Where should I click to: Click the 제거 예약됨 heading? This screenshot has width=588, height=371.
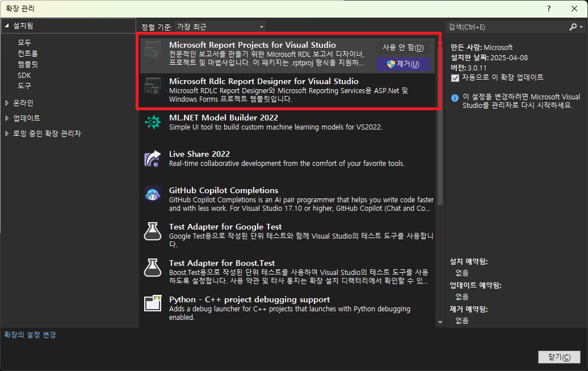tap(469, 310)
